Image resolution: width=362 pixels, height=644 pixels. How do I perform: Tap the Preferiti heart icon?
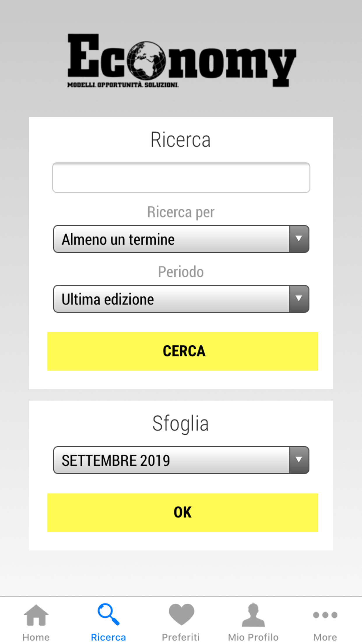(x=181, y=614)
